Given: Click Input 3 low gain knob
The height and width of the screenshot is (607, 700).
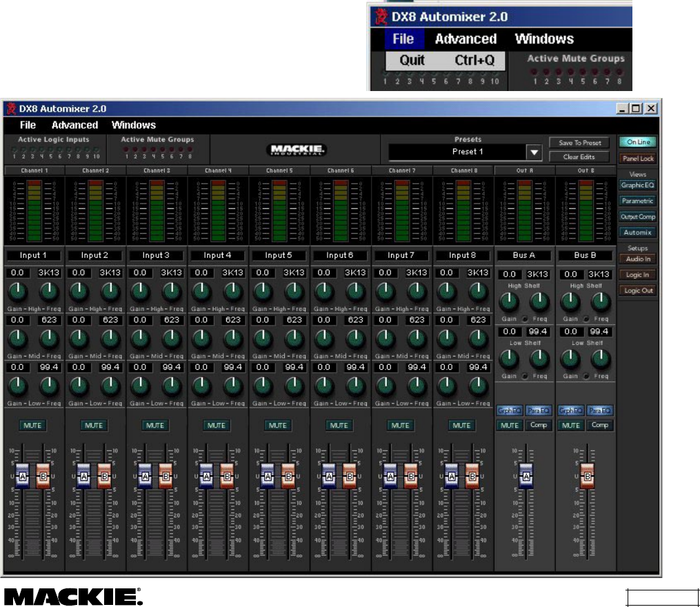Looking at the screenshot, I should [x=140, y=386].
